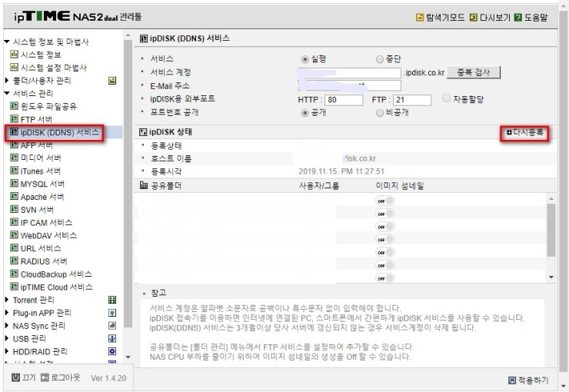
Task: Click the 탐색기모드 icon in header
Action: tap(420, 17)
